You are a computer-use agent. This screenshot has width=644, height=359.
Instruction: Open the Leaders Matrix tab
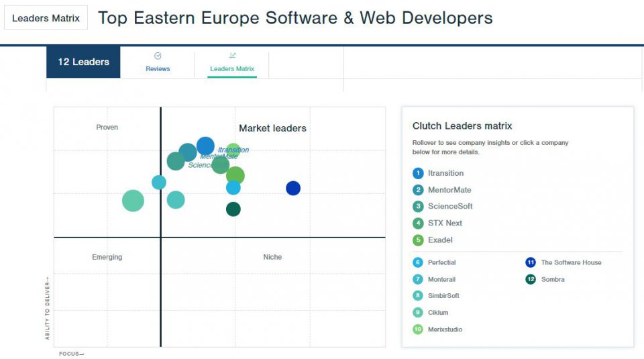coord(232,68)
